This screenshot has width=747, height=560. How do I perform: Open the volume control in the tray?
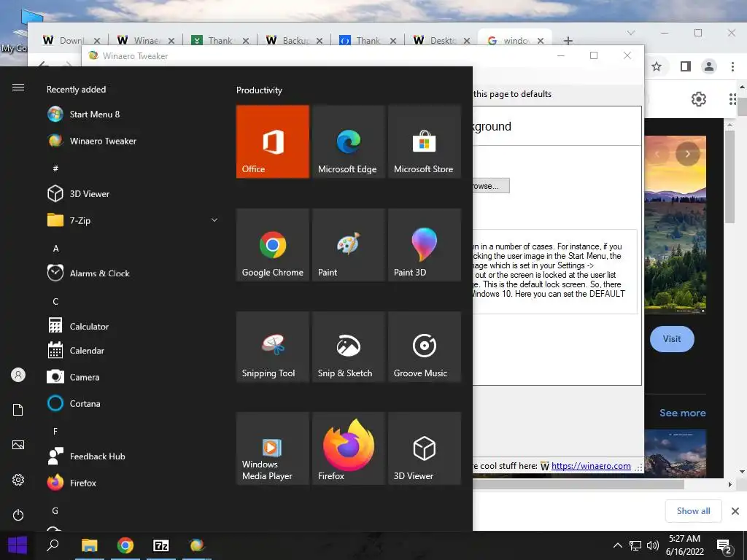(x=653, y=545)
